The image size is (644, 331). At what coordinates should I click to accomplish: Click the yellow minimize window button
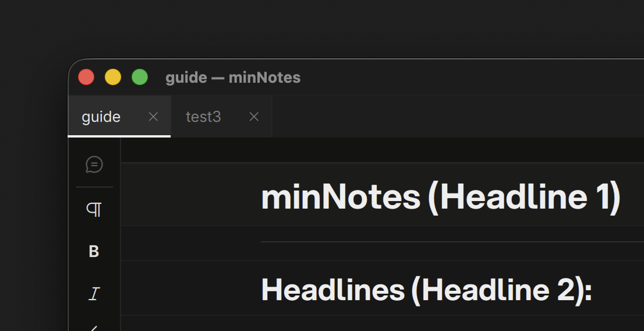(x=113, y=78)
